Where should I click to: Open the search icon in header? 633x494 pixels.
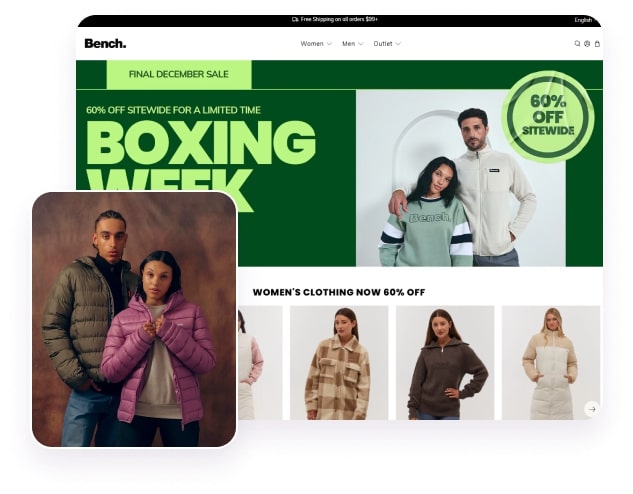coord(577,44)
